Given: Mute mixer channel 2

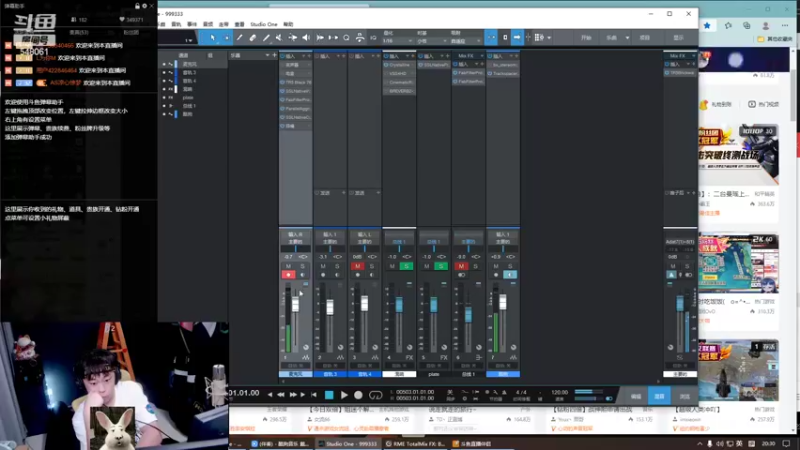Looking at the screenshot, I should tap(323, 266).
